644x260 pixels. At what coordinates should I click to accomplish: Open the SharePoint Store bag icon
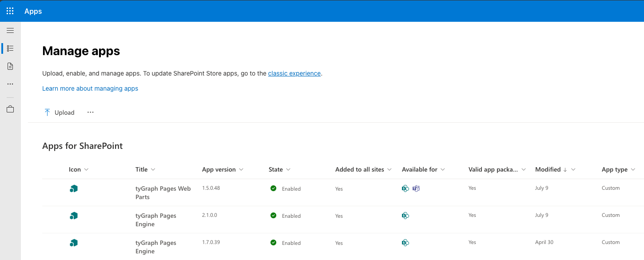(x=10, y=108)
